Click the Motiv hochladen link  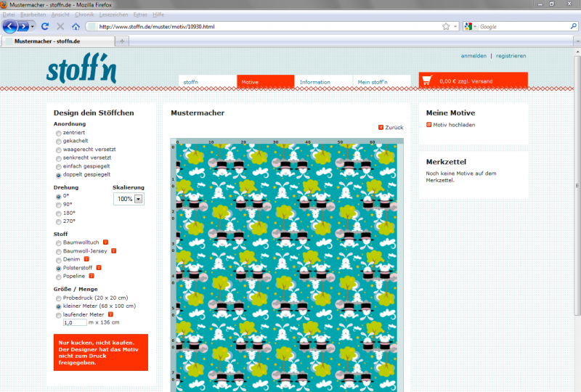454,125
